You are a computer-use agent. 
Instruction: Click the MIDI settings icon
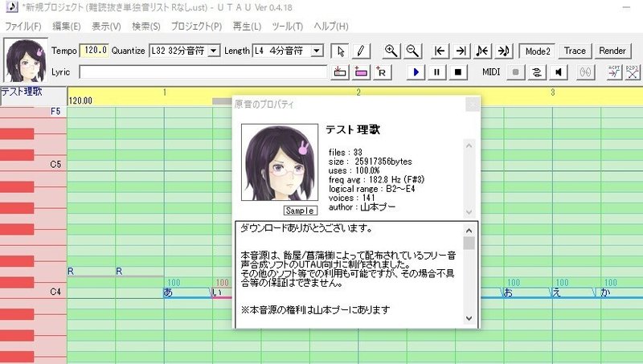(x=537, y=72)
